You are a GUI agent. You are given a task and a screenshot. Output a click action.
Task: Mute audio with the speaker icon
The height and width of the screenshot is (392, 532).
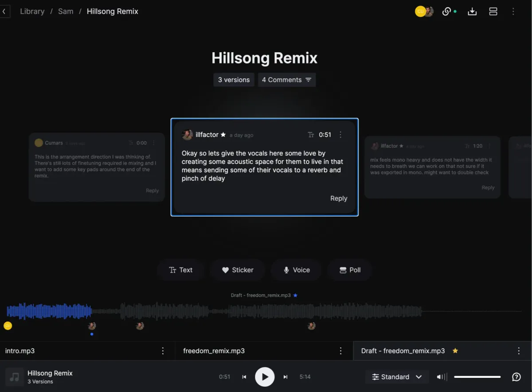click(441, 377)
